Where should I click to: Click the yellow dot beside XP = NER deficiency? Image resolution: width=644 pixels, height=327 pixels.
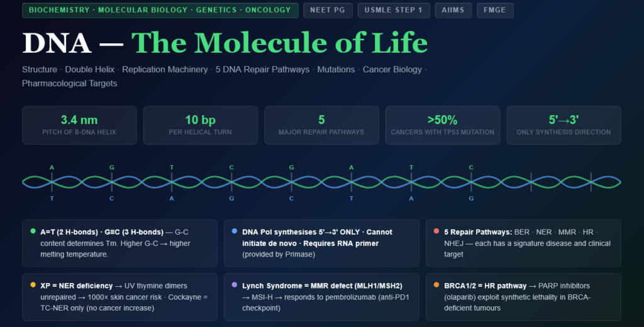(x=33, y=285)
